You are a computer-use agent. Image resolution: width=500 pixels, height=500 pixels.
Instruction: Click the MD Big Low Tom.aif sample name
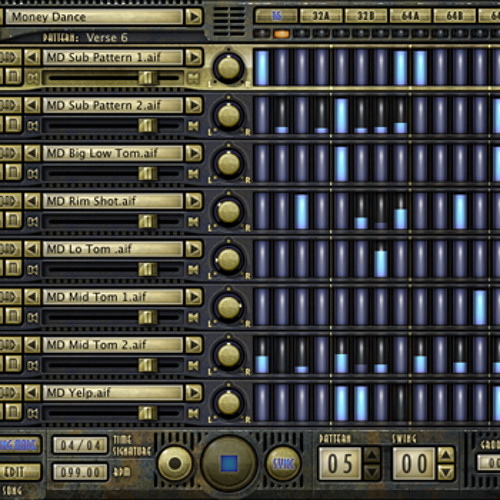pyautogui.click(x=113, y=153)
